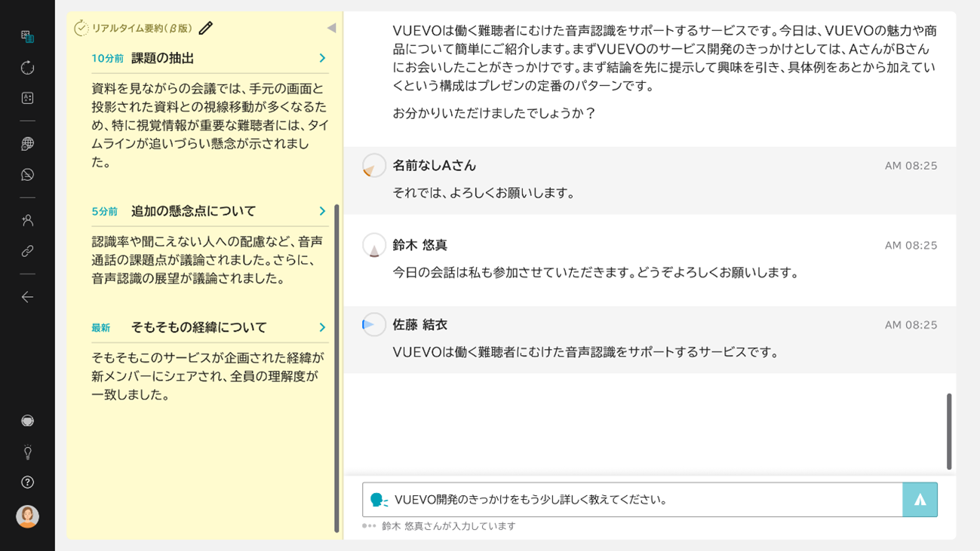Click the 5分前 time label
980x551 pixels.
coord(104,212)
